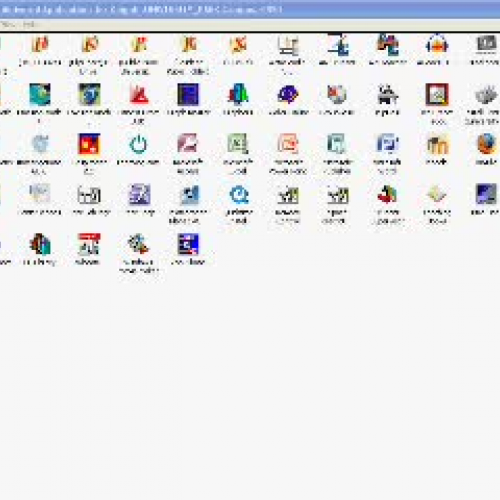Launch the green Microsoft Excel icon
The height and width of the screenshot is (500, 500).
(x=238, y=144)
